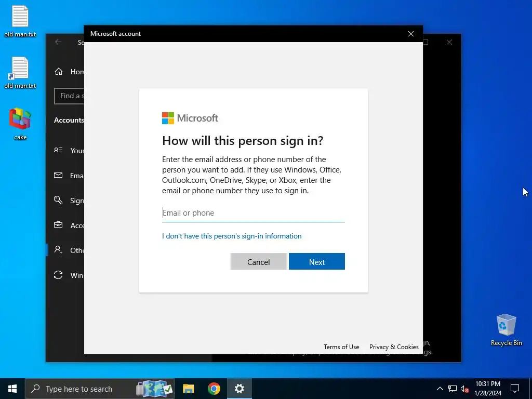Open Privacy & Cookies link
Viewport: 532px width, 399px height.
394,347
